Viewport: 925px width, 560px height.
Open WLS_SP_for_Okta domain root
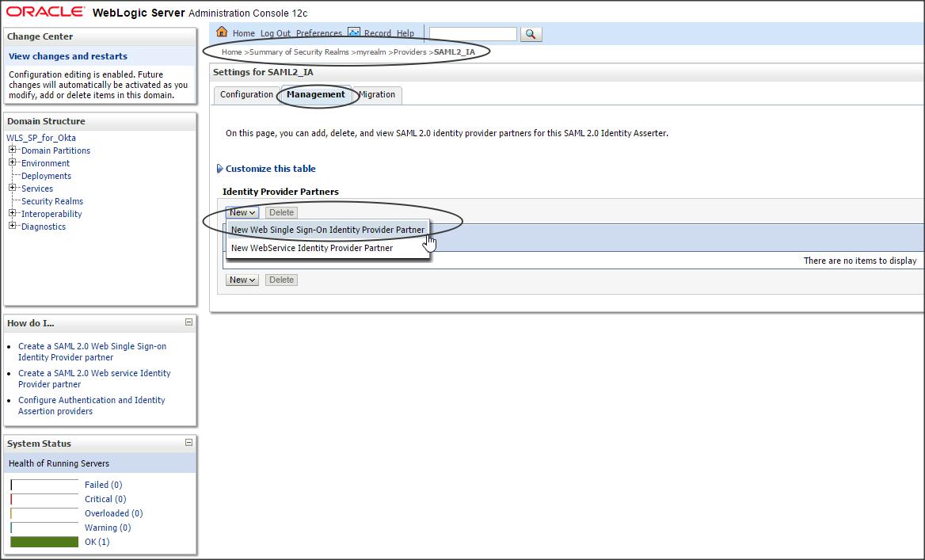click(x=41, y=138)
